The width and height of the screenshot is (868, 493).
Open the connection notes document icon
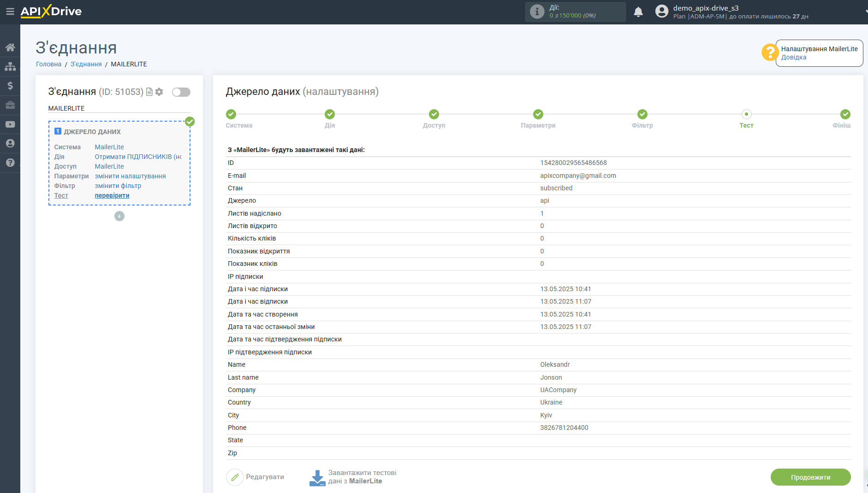pos(149,92)
